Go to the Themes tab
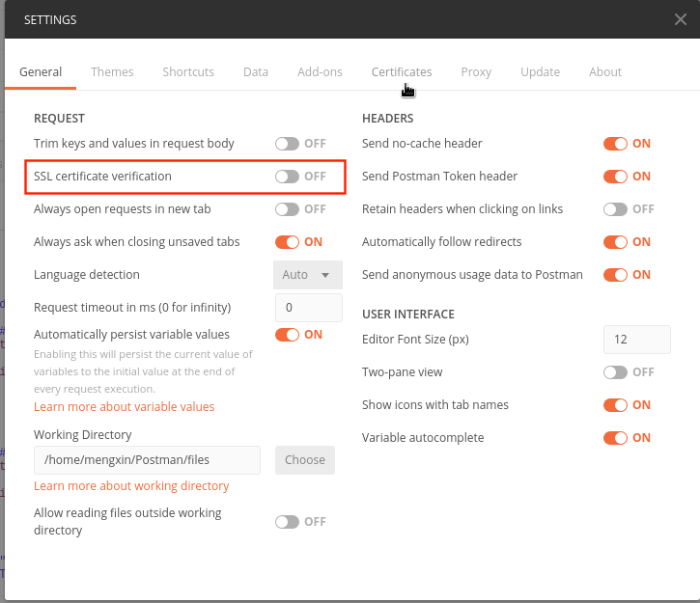This screenshot has width=700, height=603. [x=112, y=72]
